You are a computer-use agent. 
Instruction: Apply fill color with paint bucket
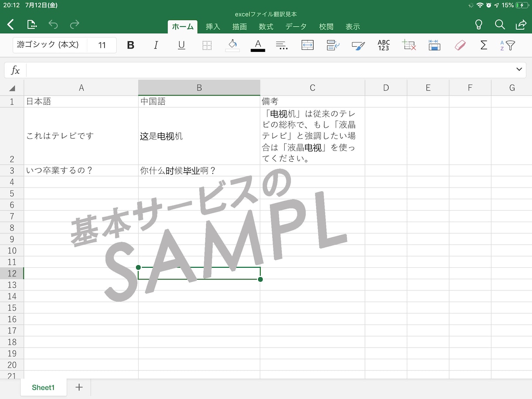pyautogui.click(x=232, y=45)
